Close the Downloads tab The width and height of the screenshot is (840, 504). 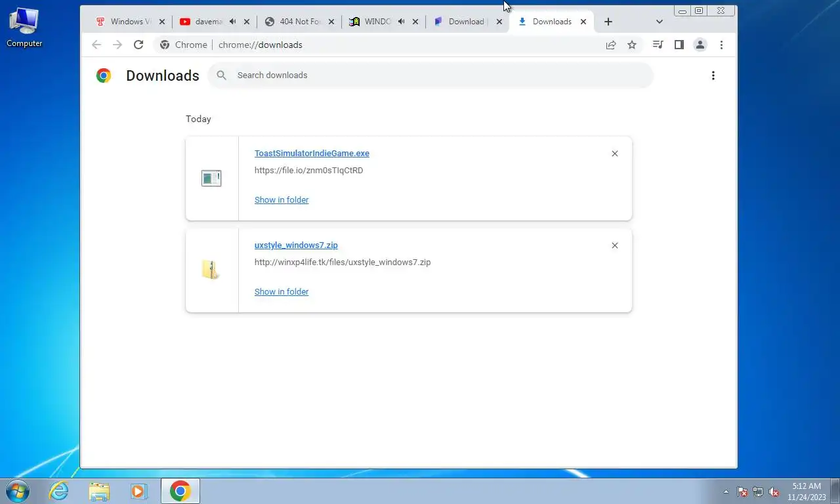(583, 22)
